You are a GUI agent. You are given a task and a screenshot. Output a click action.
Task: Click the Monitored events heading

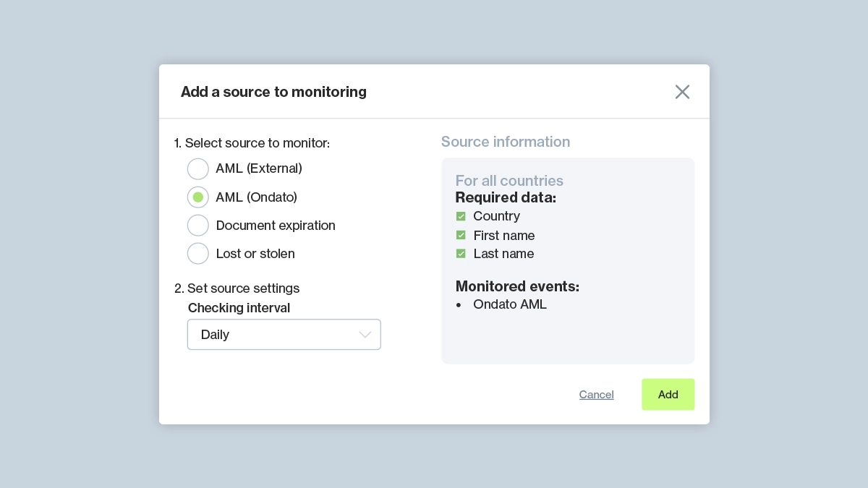pyautogui.click(x=517, y=286)
